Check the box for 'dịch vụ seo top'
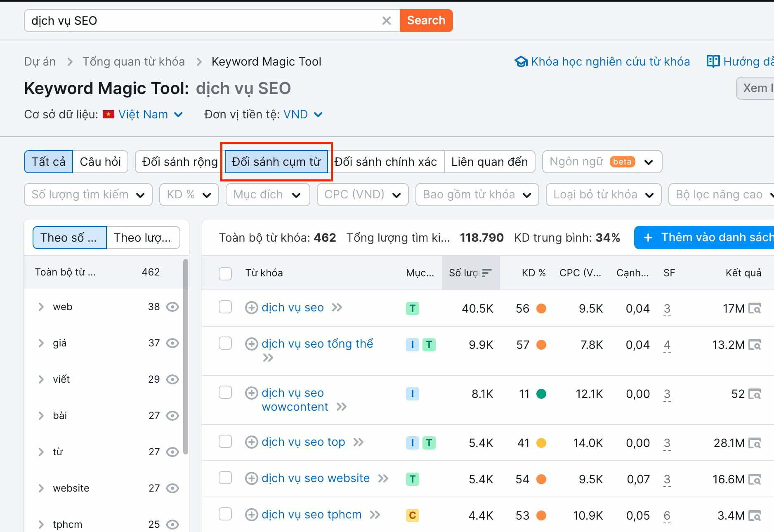The width and height of the screenshot is (774, 532). tap(225, 441)
